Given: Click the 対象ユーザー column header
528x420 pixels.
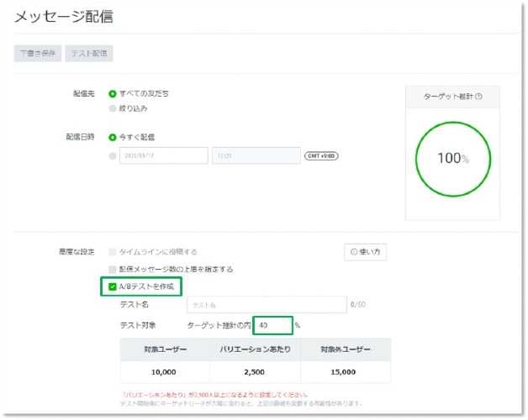Looking at the screenshot, I should pyautogui.click(x=164, y=349).
